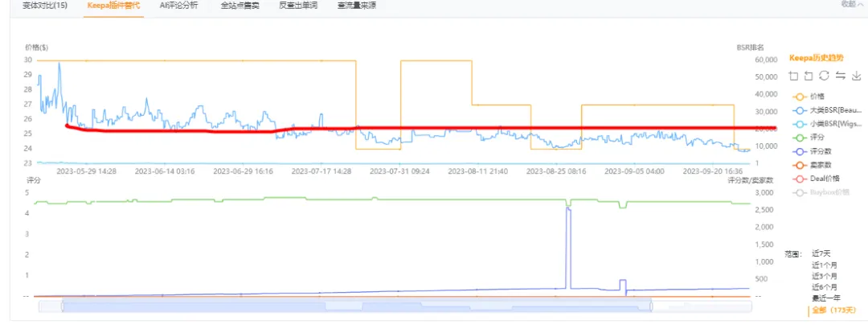Switch to the AI评论分析 tab

[178, 6]
